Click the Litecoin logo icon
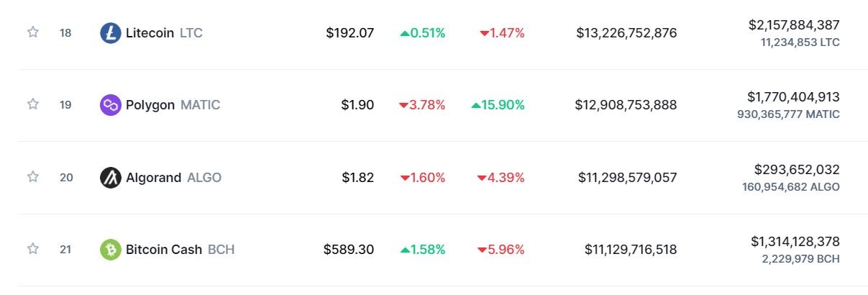868x295 pixels. (x=110, y=33)
